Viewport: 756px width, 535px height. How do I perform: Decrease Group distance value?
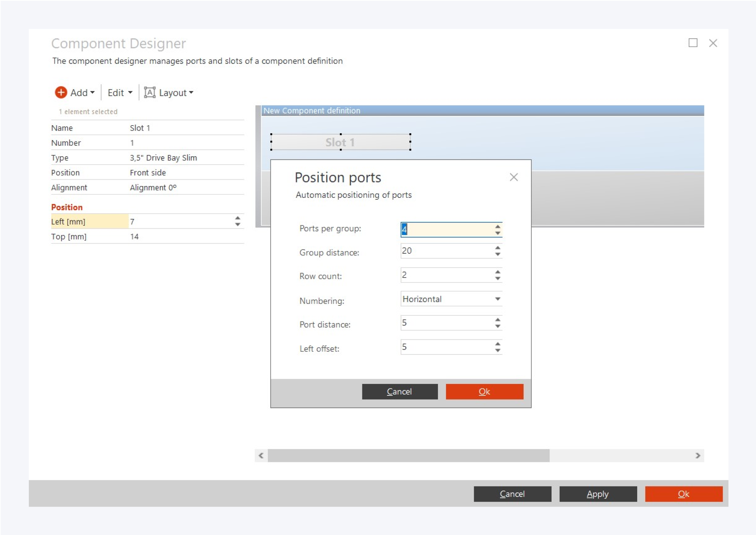497,254
